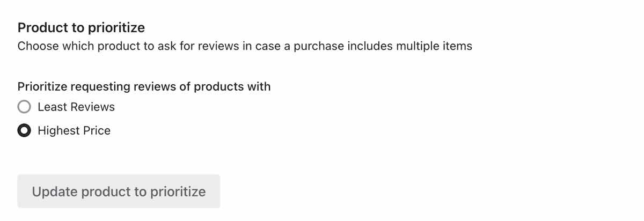The width and height of the screenshot is (644, 221).
Task: Choose highest price as review priority
Action: tap(24, 131)
